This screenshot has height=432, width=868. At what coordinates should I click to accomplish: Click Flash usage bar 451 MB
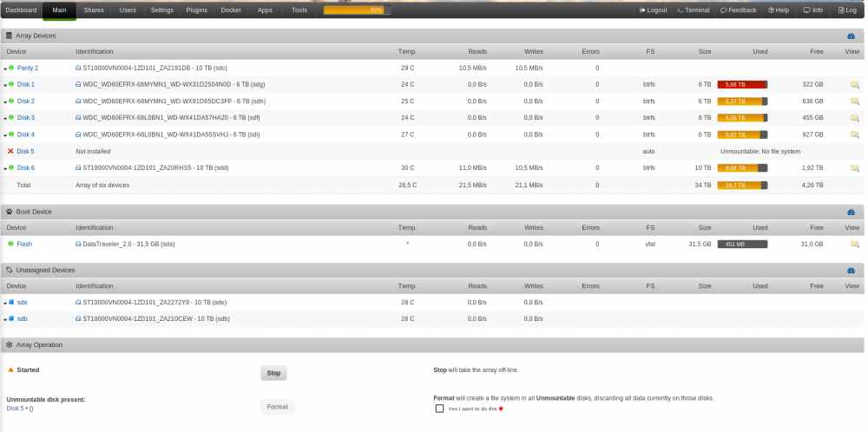(x=742, y=244)
